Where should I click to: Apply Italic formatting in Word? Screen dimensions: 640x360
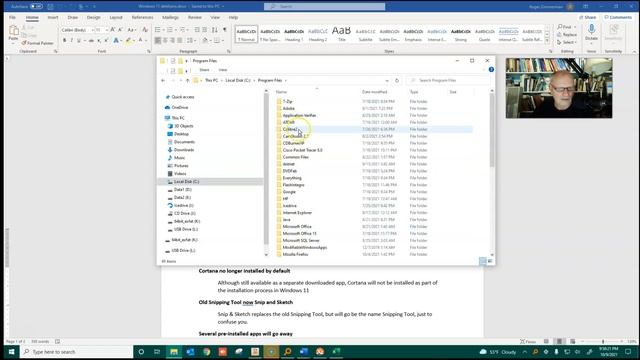pos(71,40)
